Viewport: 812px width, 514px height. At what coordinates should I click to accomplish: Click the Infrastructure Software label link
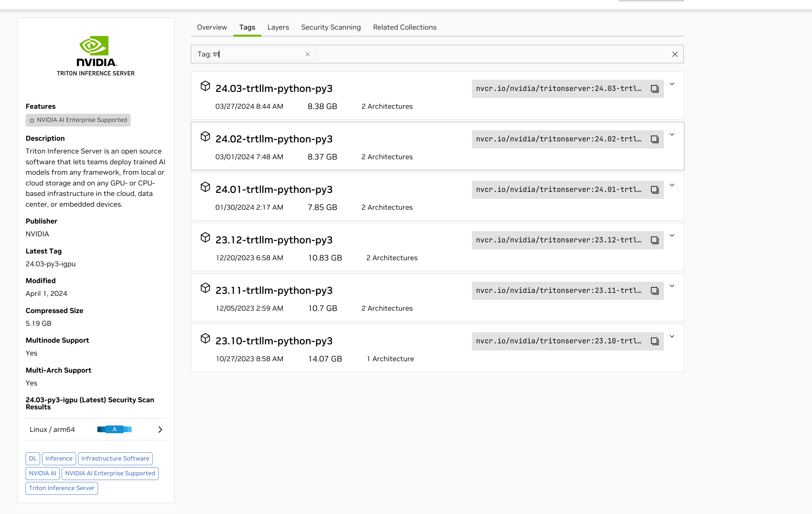pos(115,458)
